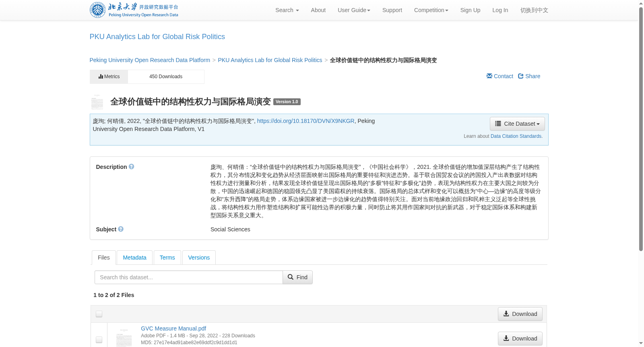Open PKU Analytics Lab breadcrumb link
644x347 pixels.
(270, 60)
